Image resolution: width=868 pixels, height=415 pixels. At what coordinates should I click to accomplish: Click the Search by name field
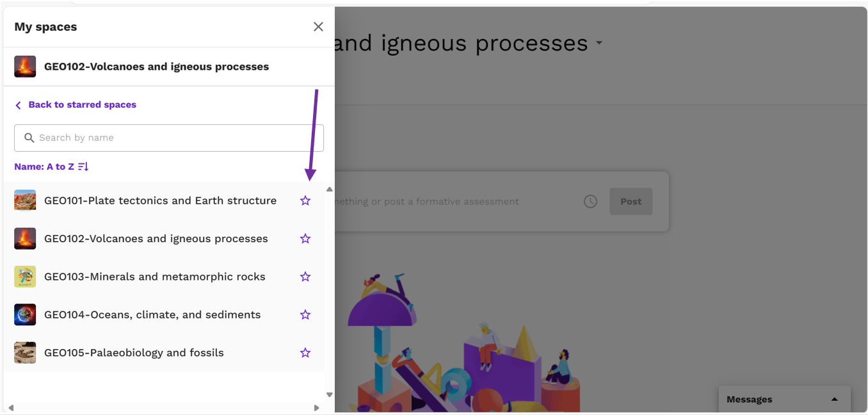tap(169, 138)
